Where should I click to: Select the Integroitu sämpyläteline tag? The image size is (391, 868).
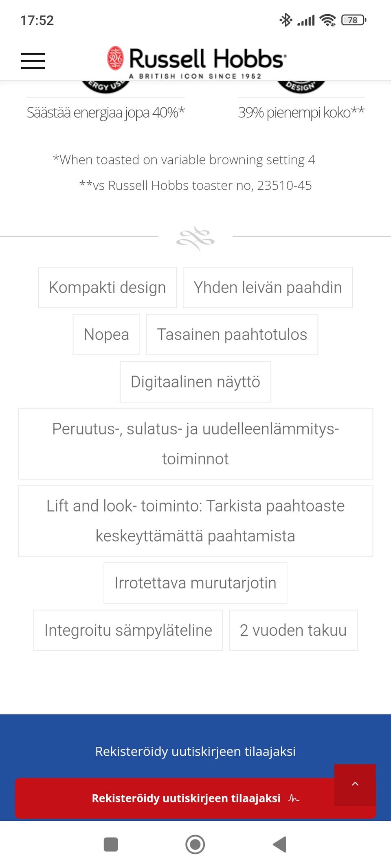click(x=128, y=630)
